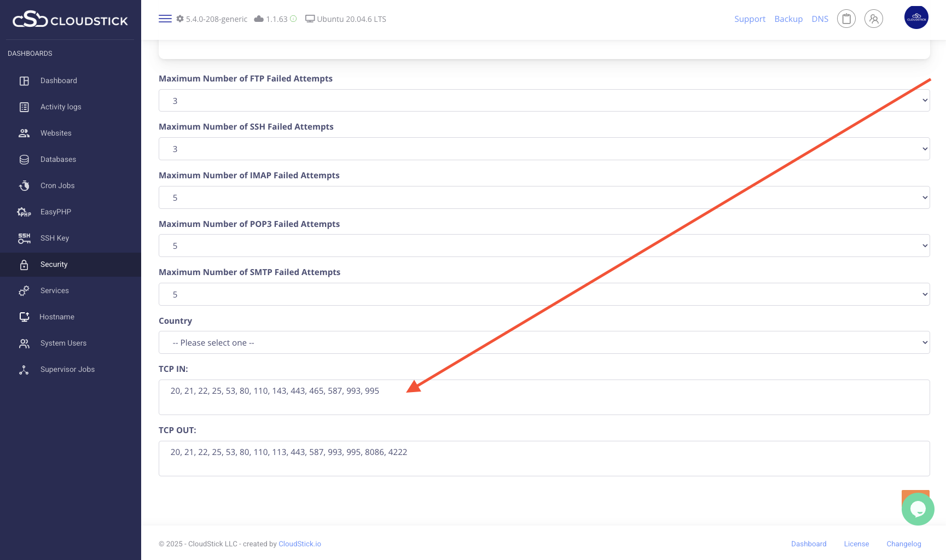Open System Users in the sidebar
The height and width of the screenshot is (560, 946).
63,343
